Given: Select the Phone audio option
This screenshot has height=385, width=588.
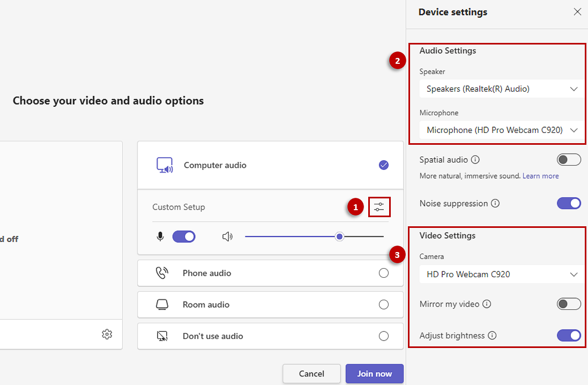Looking at the screenshot, I should click(384, 273).
